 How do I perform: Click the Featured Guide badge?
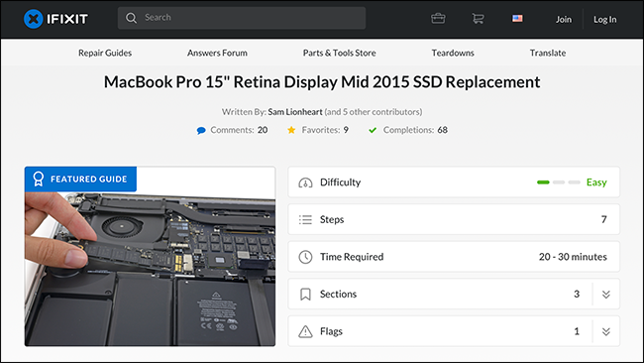(80, 179)
